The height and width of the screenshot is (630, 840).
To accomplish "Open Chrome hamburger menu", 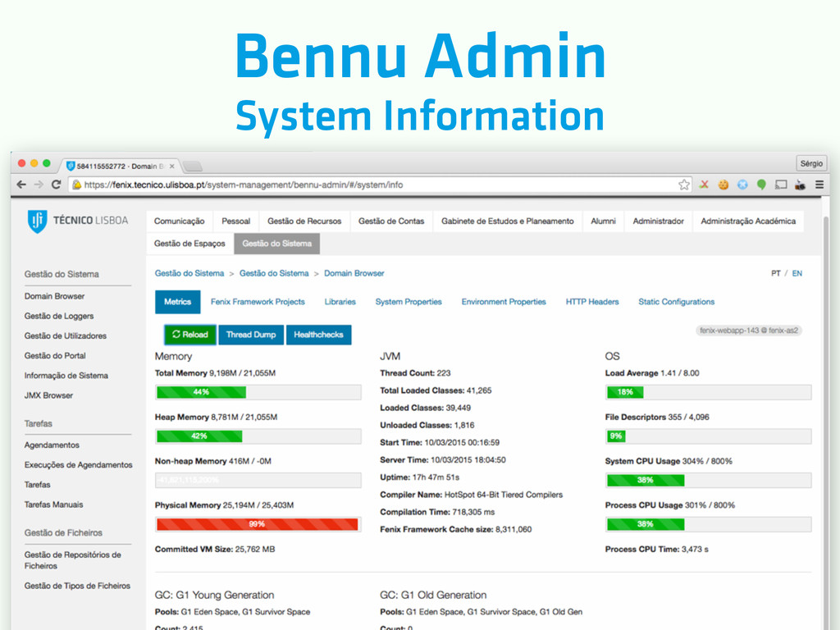I will click(819, 185).
